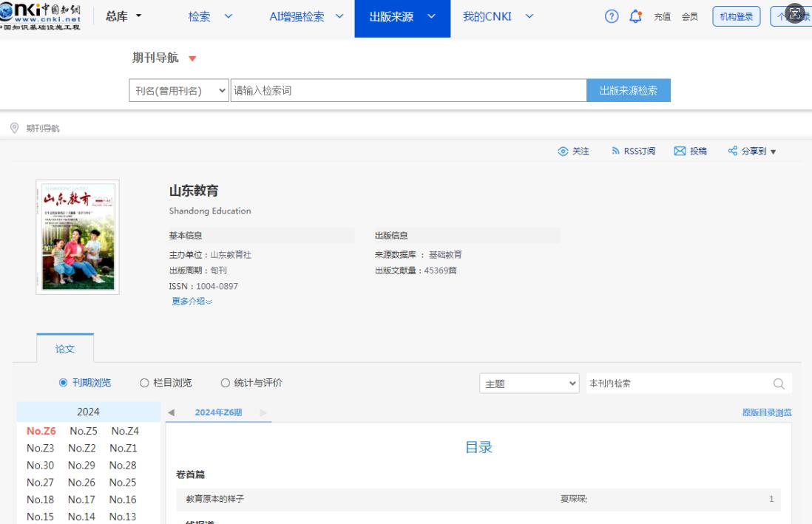Click the 本刊内检索 input field
812x524 pixels.
pos(678,383)
